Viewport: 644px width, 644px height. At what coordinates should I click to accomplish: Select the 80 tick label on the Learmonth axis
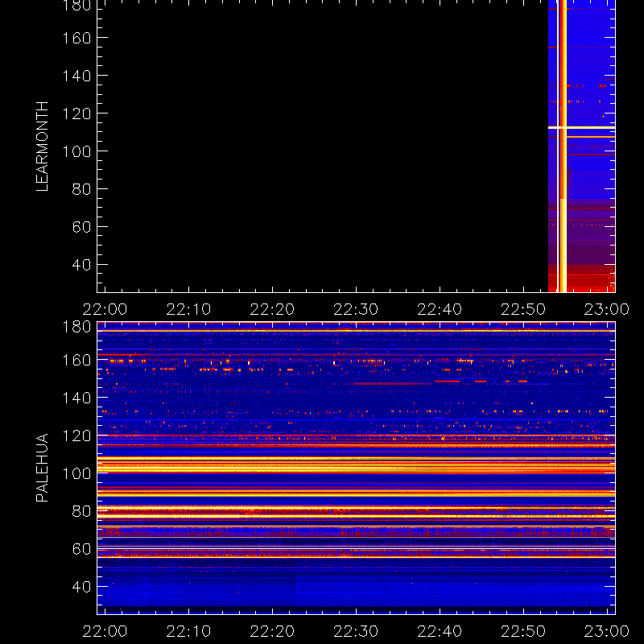click(x=81, y=189)
